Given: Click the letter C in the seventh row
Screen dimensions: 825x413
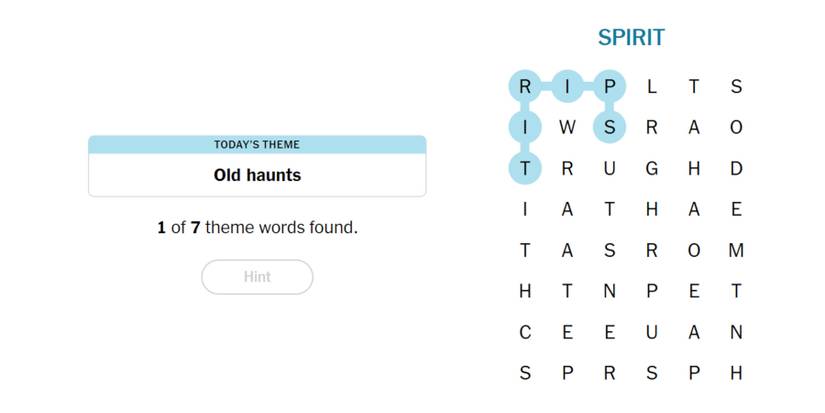Looking at the screenshot, I should (x=525, y=333).
